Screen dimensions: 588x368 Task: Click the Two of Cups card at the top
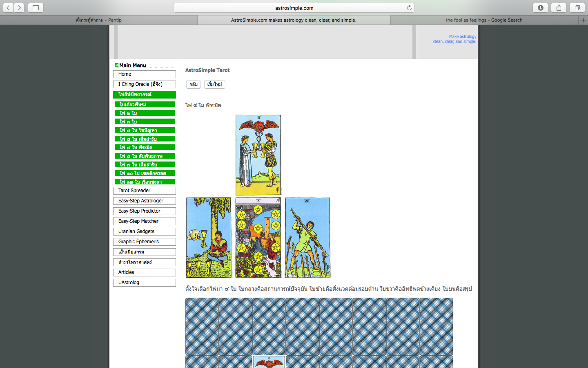pyautogui.click(x=258, y=155)
